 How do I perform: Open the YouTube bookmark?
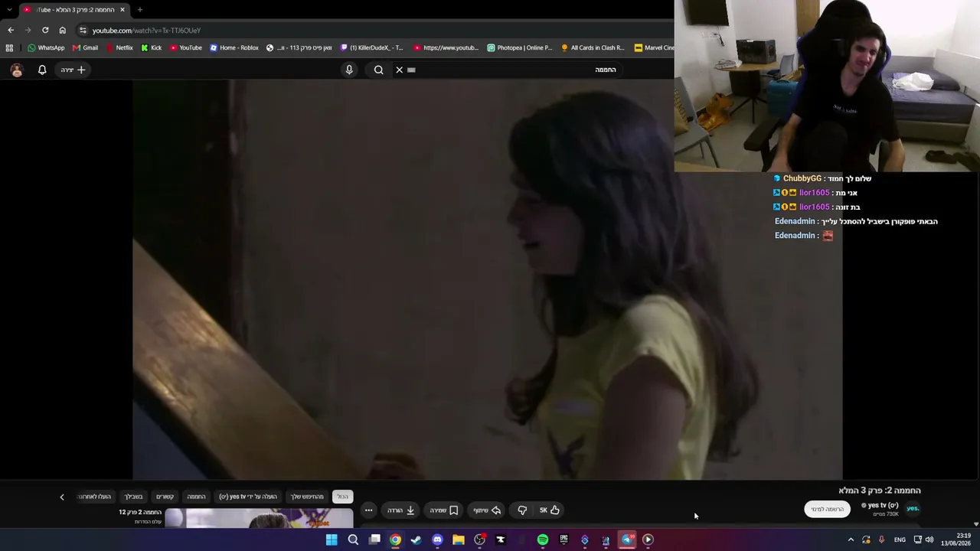(186, 47)
